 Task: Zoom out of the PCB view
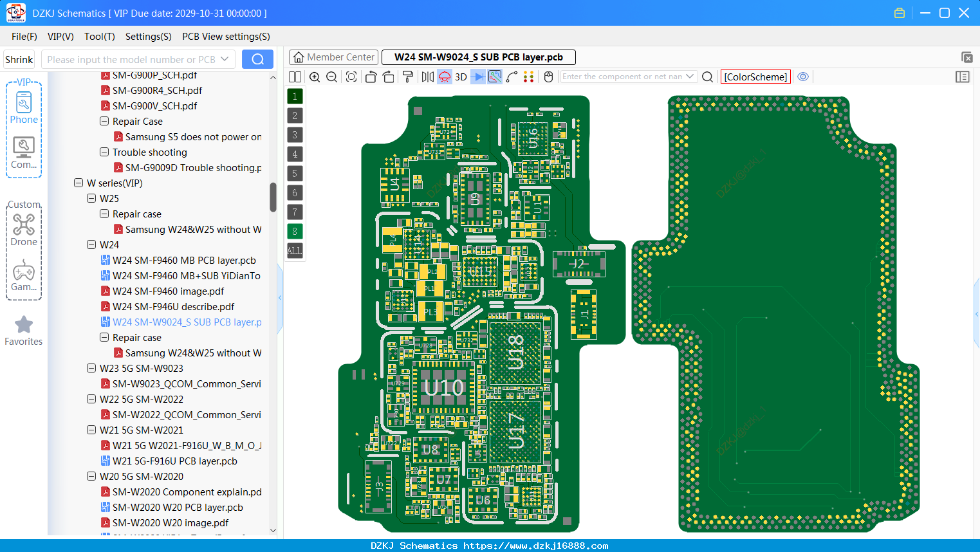point(332,77)
